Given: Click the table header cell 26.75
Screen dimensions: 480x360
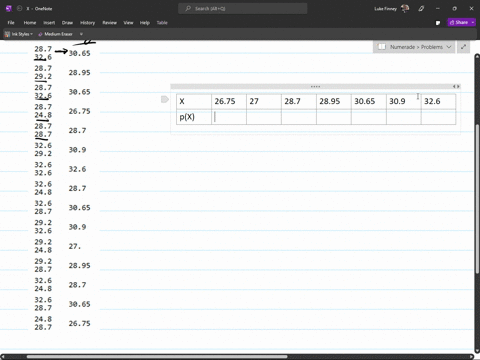Looking at the screenshot, I should coord(229,101).
